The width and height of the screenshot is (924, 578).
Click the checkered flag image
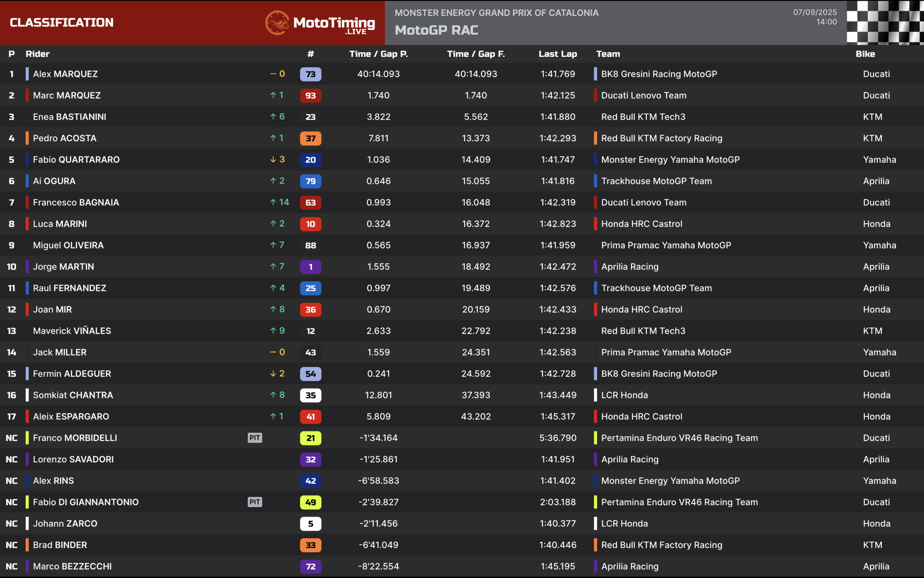pos(885,22)
